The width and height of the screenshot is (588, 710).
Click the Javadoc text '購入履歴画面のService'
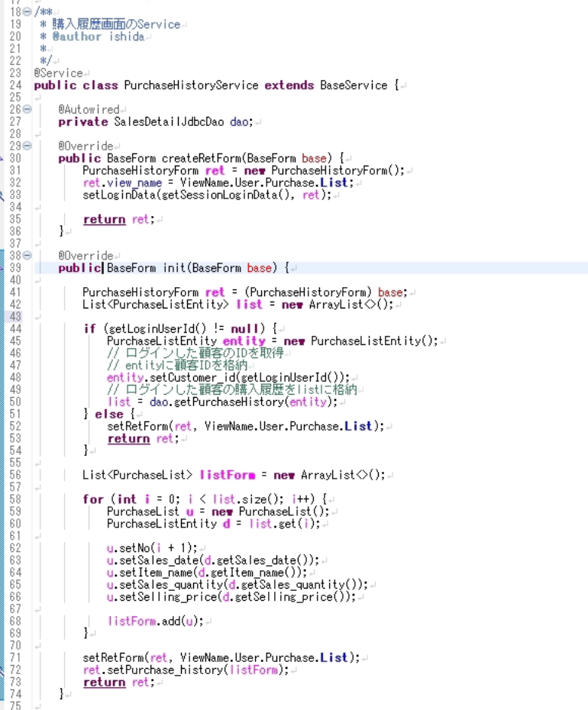click(116, 24)
